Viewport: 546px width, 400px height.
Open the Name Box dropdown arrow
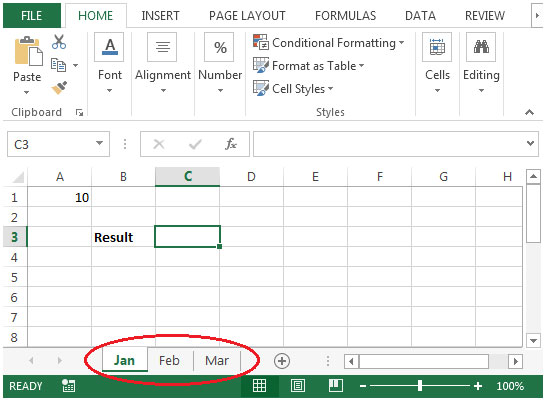click(99, 143)
